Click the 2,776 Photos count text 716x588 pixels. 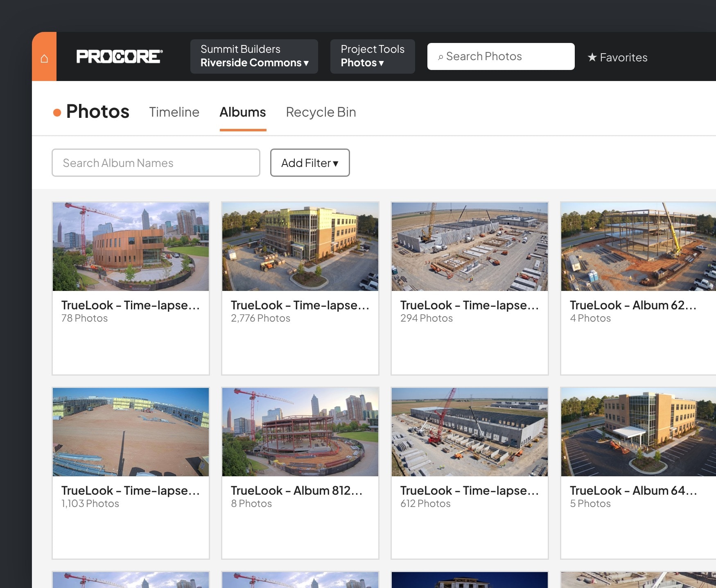click(x=260, y=318)
